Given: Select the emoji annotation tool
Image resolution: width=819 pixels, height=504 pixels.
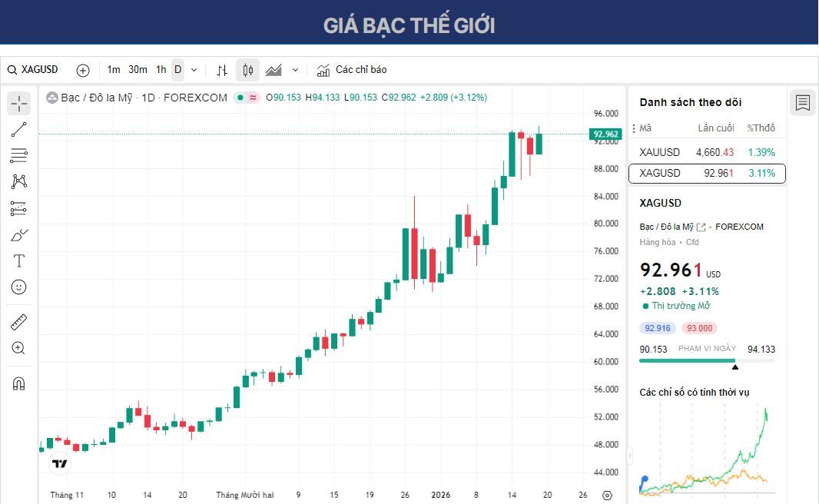Looking at the screenshot, I should 18,287.
